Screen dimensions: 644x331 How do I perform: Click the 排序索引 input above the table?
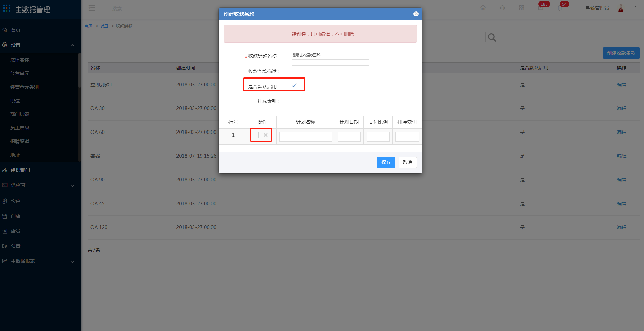click(330, 100)
